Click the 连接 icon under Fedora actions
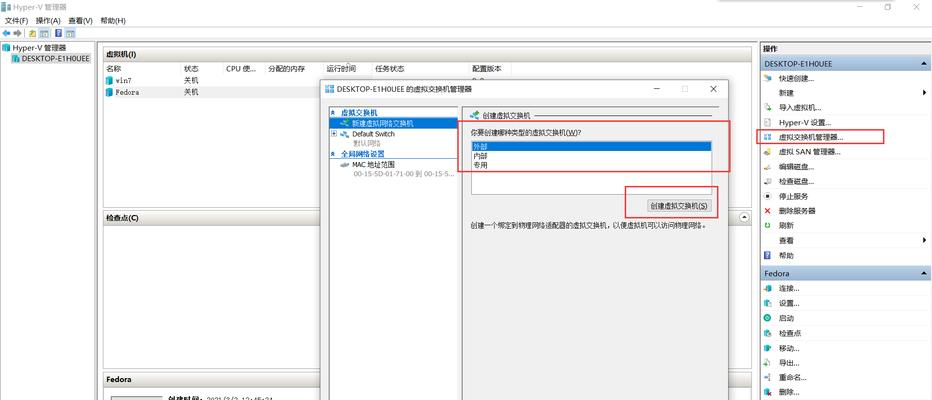 click(x=767, y=288)
